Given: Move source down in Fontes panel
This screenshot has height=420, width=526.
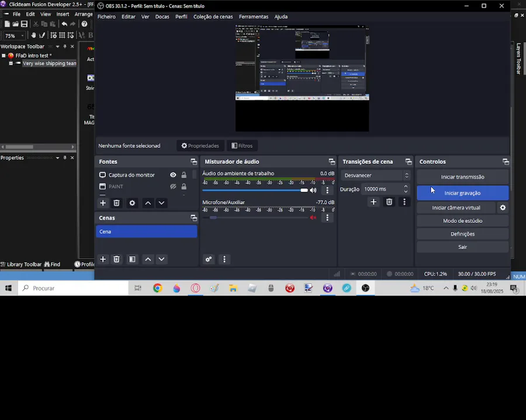Looking at the screenshot, I should click(161, 203).
